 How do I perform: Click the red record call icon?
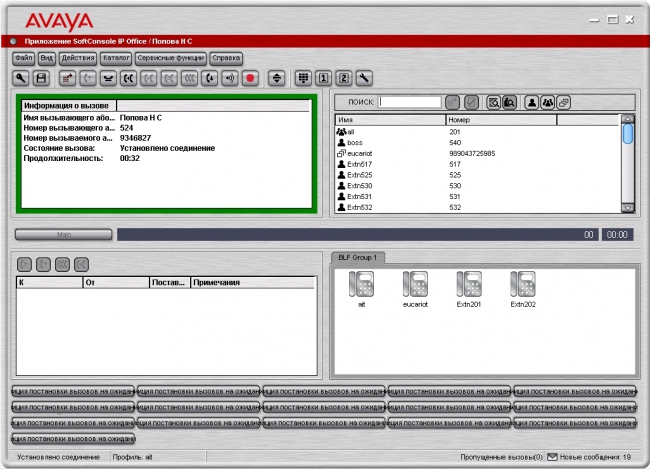pyautogui.click(x=250, y=78)
